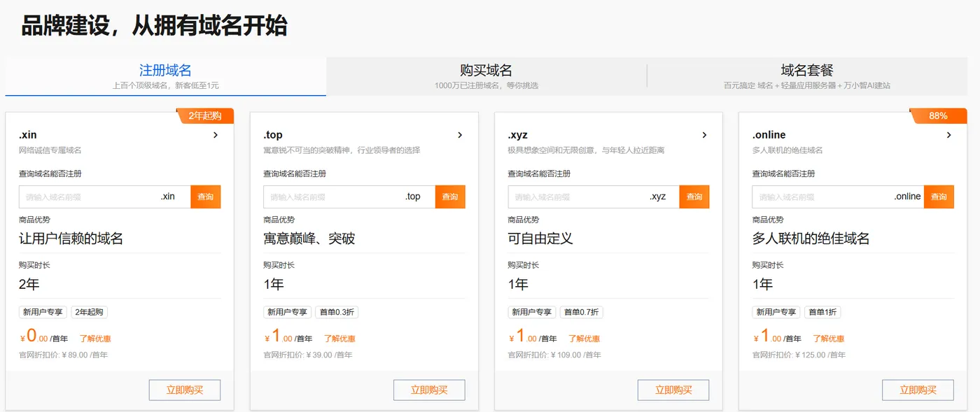Click the .xin card title
Image resolution: width=980 pixels, height=412 pixels.
coord(28,135)
